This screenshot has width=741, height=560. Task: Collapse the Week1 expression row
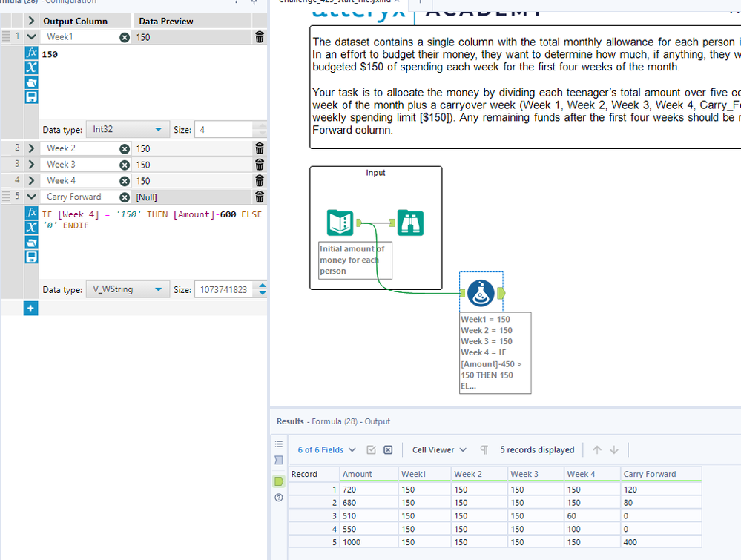pyautogui.click(x=31, y=37)
